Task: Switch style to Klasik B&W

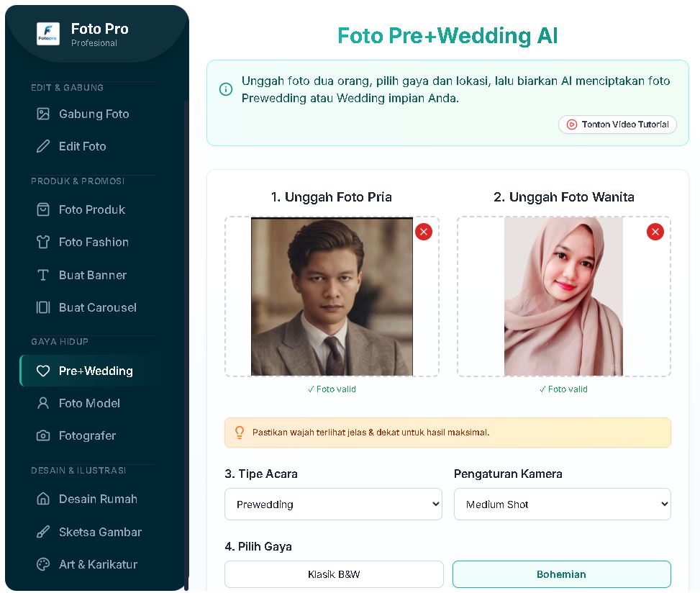Action: click(x=333, y=574)
